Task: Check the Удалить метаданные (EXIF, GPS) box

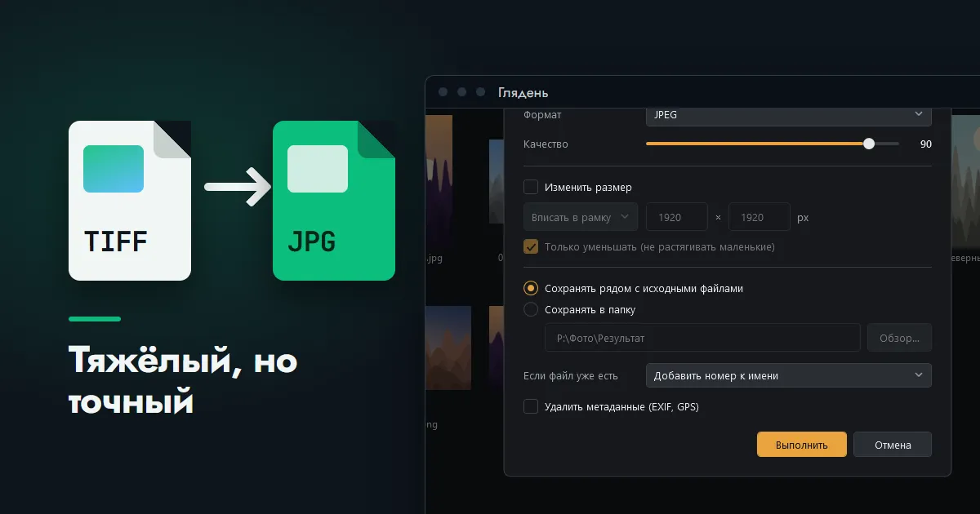Action: coord(531,406)
